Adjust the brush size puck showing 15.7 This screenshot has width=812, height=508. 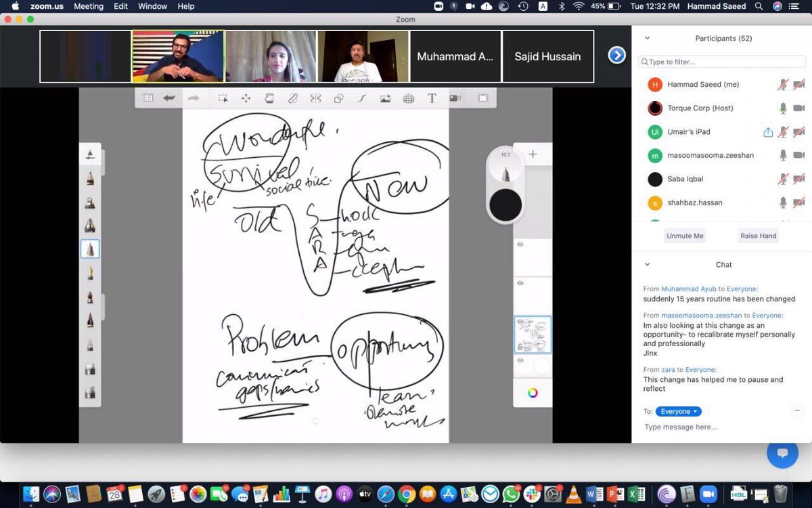click(505, 167)
